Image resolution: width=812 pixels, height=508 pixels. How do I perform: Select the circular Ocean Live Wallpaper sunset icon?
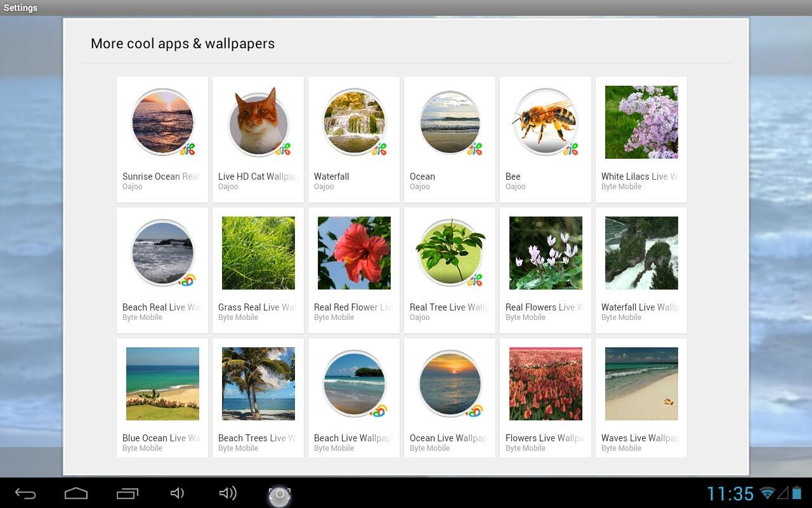[450, 384]
